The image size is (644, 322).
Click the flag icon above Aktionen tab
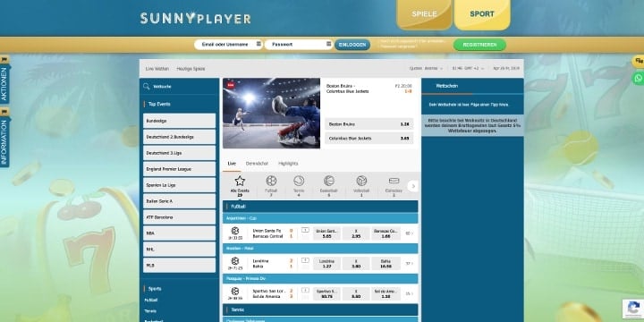4,59
